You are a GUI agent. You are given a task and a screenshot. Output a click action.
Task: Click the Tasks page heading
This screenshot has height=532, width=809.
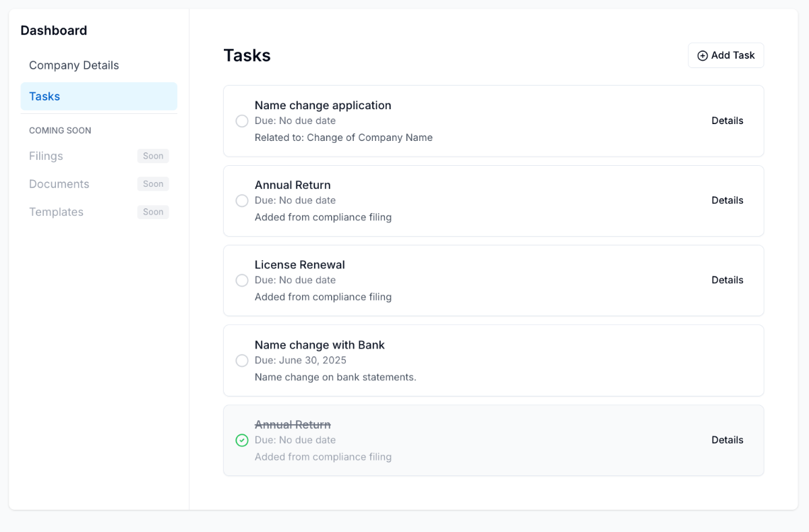247,55
